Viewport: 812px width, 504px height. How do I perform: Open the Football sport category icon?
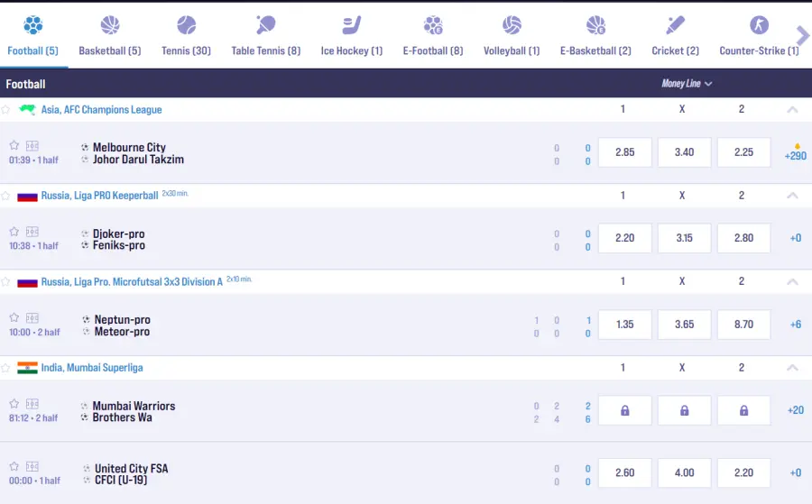coord(33,25)
